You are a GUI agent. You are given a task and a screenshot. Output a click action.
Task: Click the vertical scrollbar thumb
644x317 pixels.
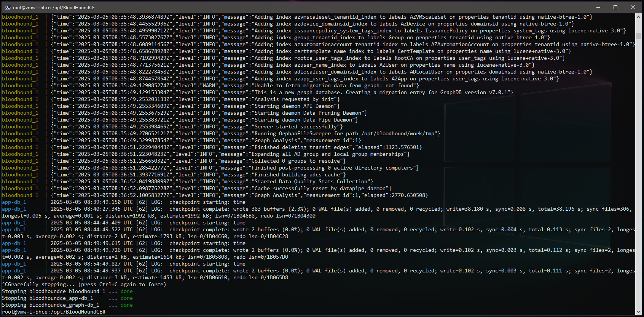click(639, 36)
